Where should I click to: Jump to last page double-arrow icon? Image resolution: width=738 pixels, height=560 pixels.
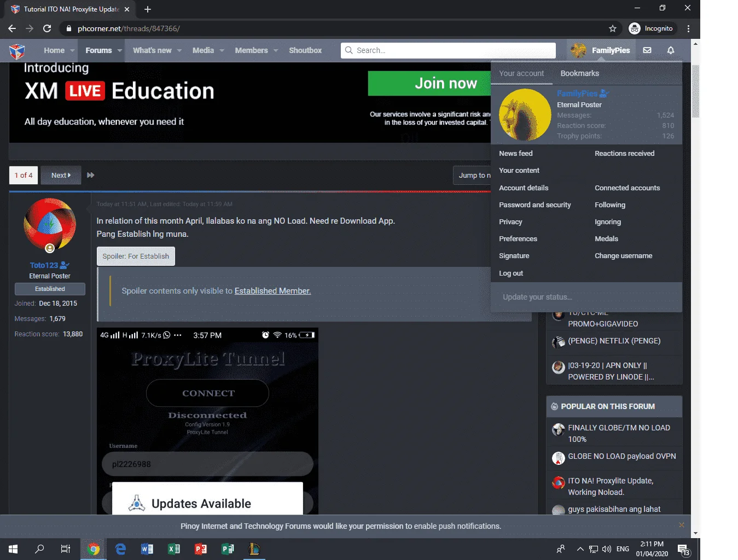tap(91, 175)
